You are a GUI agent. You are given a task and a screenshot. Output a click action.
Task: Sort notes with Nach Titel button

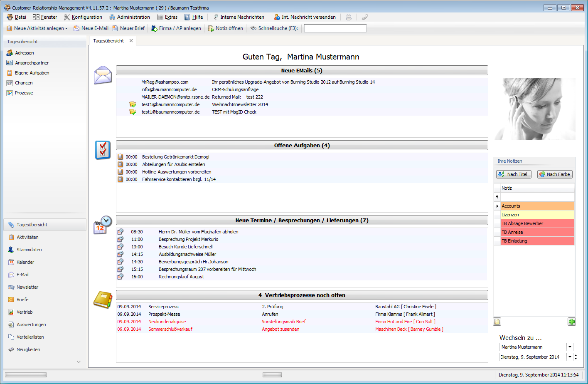point(514,174)
